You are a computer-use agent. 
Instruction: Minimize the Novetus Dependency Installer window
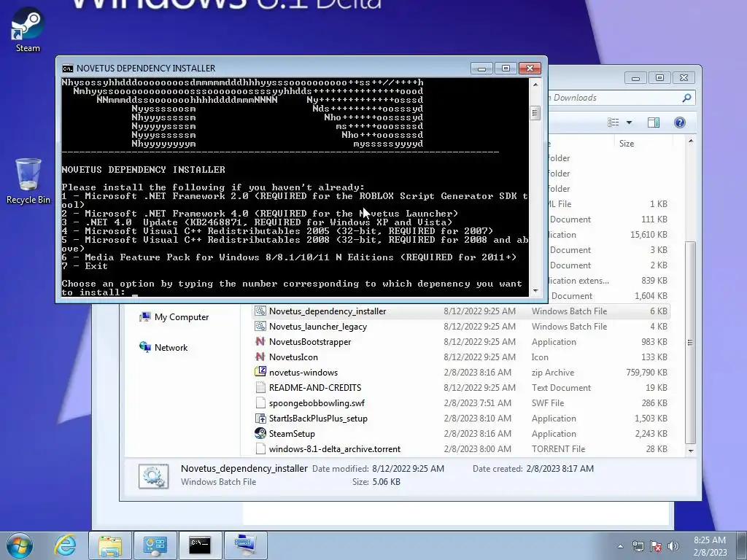pos(481,69)
